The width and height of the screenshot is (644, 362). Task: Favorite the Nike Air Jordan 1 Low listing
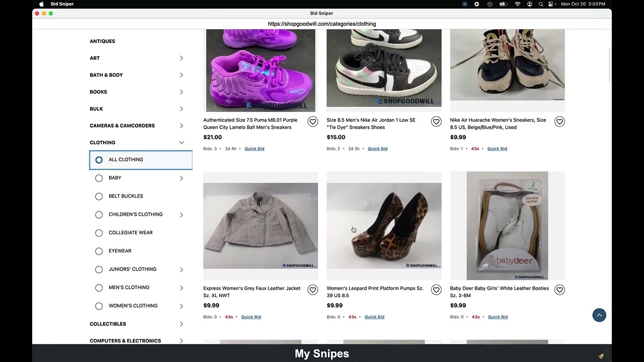click(x=436, y=122)
